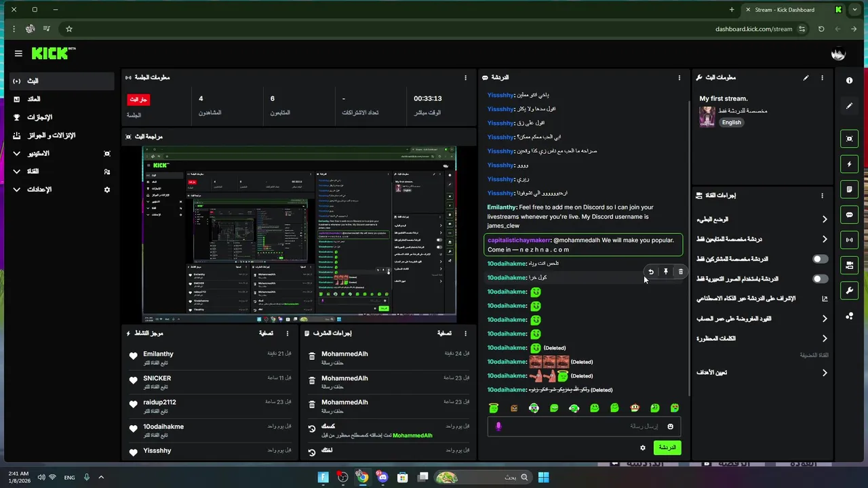Expand the القناة sidebar section
The image size is (868, 488).
click(62, 171)
